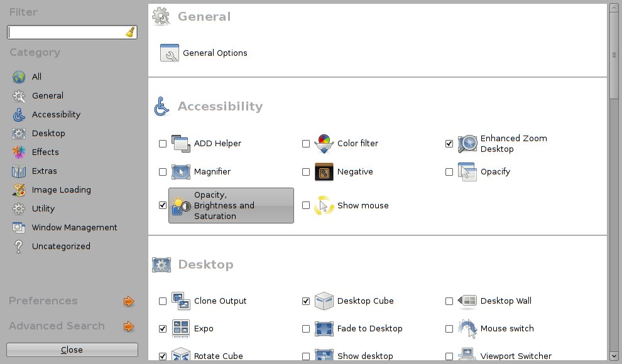This screenshot has height=364, width=622.
Task: Click the scrollbar down arrow
Action: tap(614, 356)
